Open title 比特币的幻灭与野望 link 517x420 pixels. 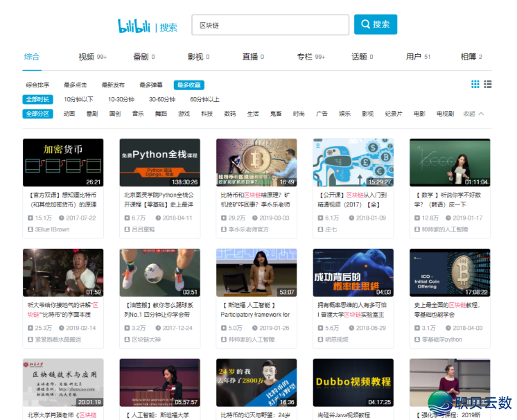pos(256,415)
